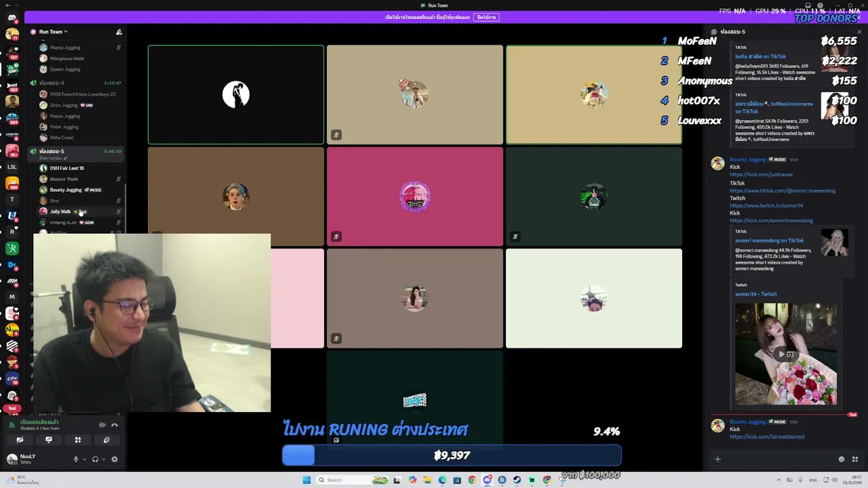Open server with 288 notification badge
The image size is (868, 488).
click(x=12, y=183)
